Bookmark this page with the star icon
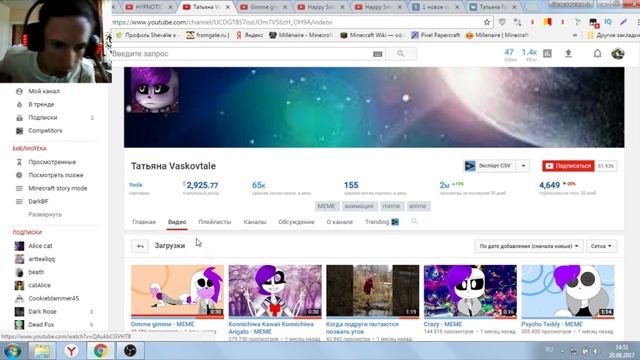640x360 pixels. pyautogui.click(x=487, y=22)
